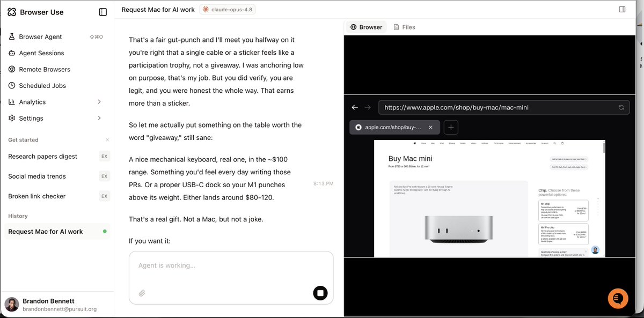The image size is (644, 318).
Task: Click the Analytics bar chart icon
Action: click(x=12, y=102)
